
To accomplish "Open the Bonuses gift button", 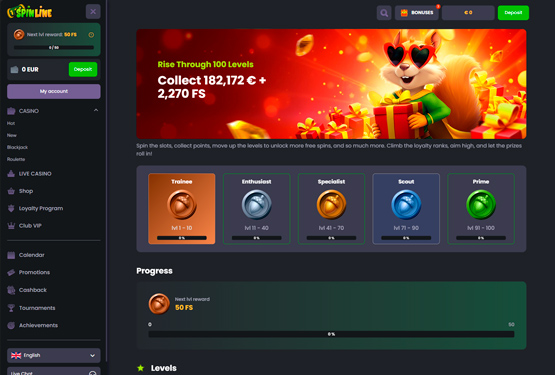I will click(417, 13).
